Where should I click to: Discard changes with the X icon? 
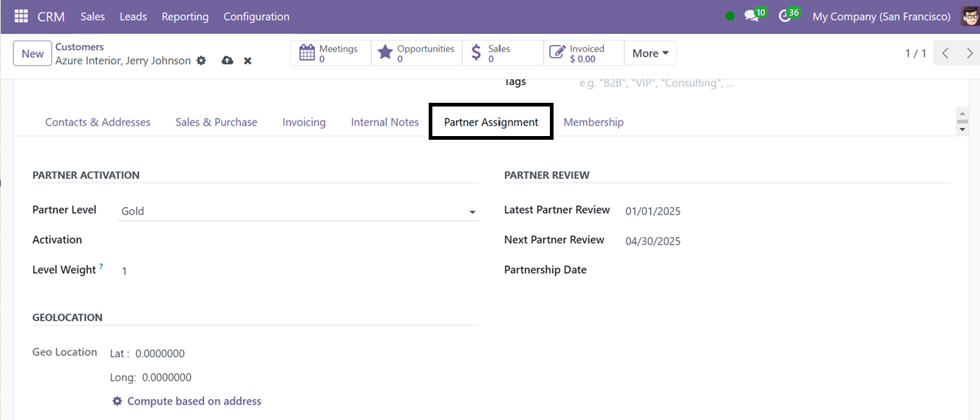[x=248, y=61]
